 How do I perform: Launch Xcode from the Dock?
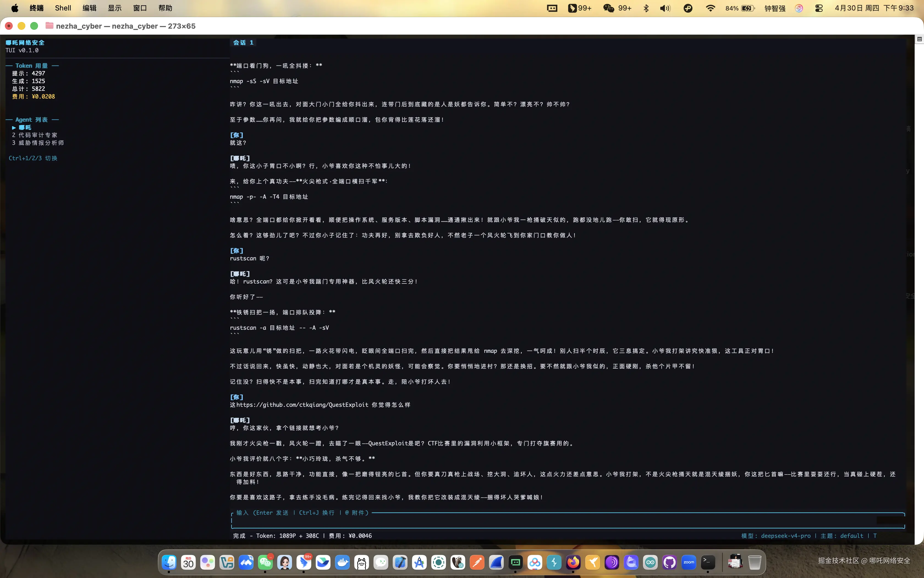pyautogui.click(x=400, y=562)
